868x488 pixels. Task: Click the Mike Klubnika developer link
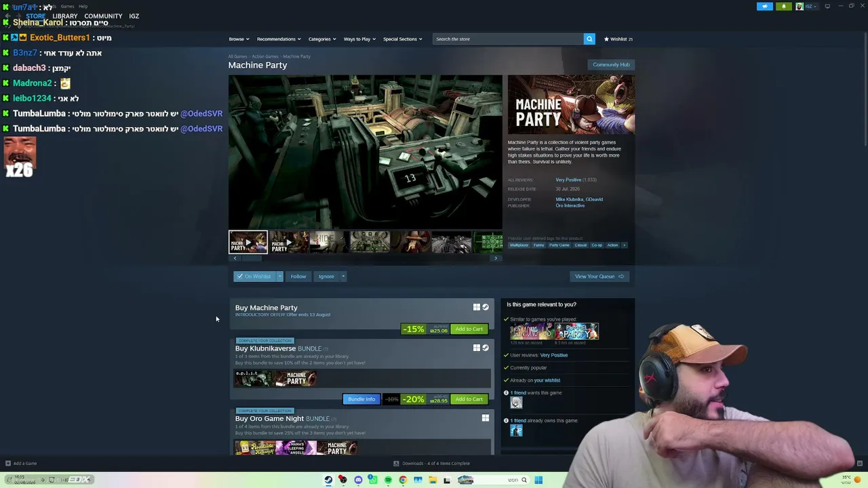(569, 199)
